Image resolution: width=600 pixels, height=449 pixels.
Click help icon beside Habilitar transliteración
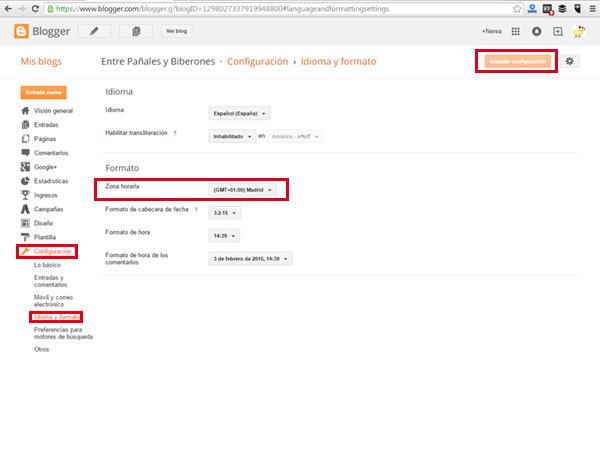pos(174,133)
